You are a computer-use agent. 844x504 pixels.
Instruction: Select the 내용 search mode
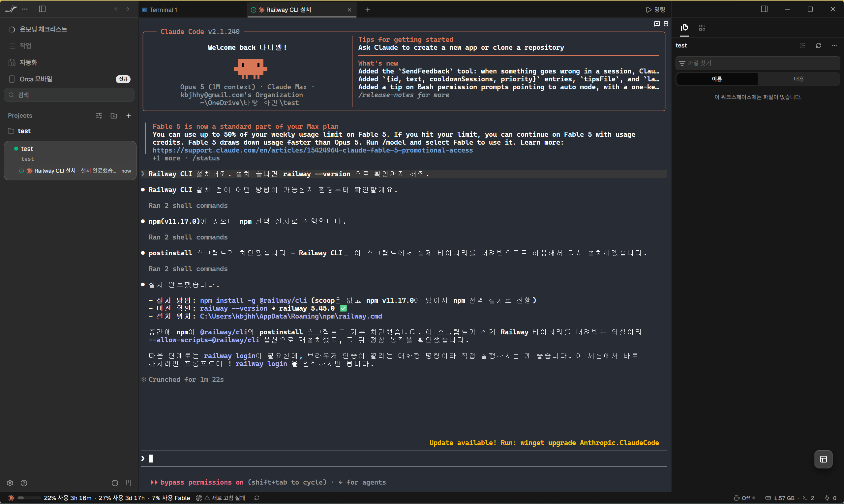799,79
